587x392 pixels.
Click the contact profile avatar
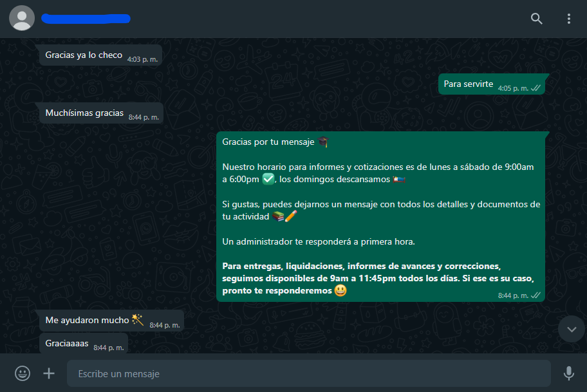[22, 18]
